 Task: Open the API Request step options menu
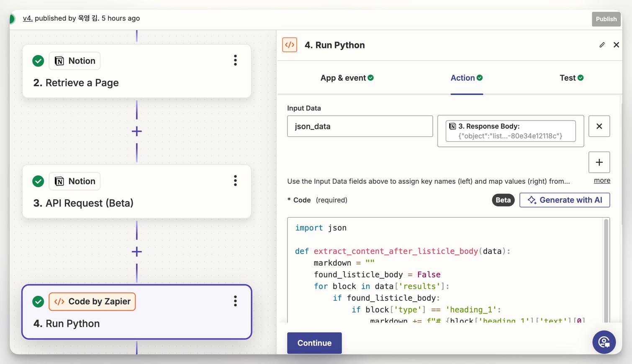coord(235,181)
